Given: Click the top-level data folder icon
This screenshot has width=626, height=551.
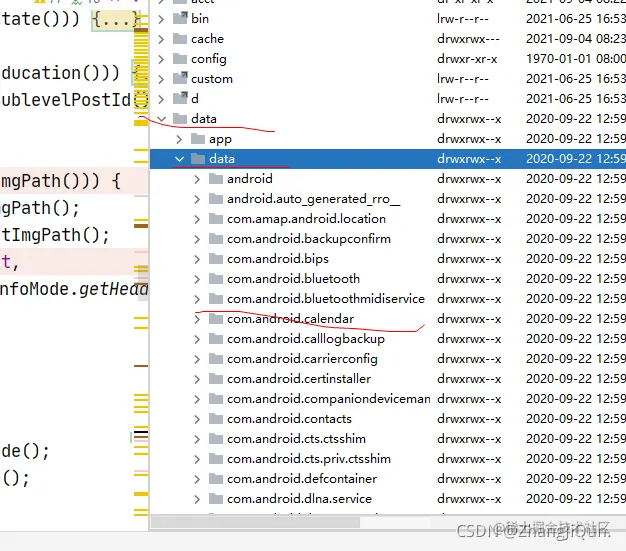Looking at the screenshot, I should (x=180, y=118).
